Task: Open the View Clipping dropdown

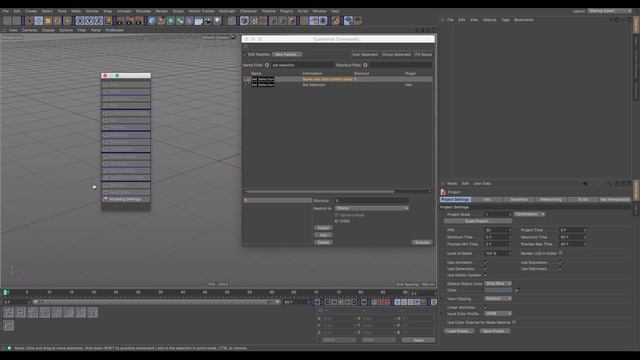Action: click(x=498, y=299)
